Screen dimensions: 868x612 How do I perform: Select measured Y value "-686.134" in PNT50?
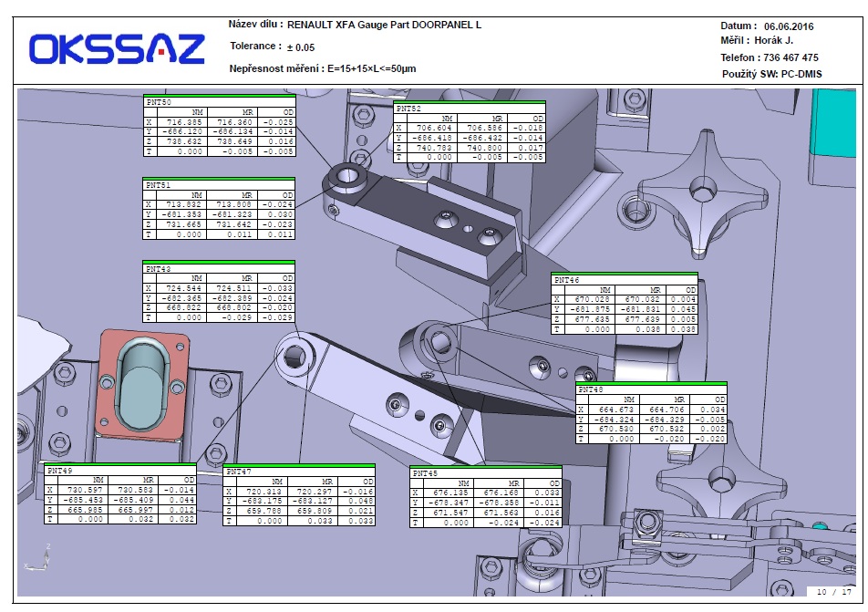(x=232, y=132)
